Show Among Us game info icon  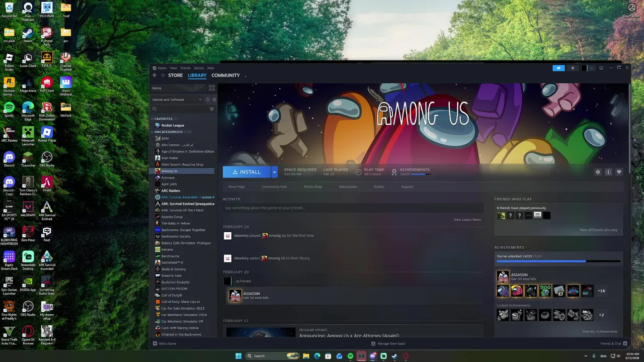click(608, 172)
